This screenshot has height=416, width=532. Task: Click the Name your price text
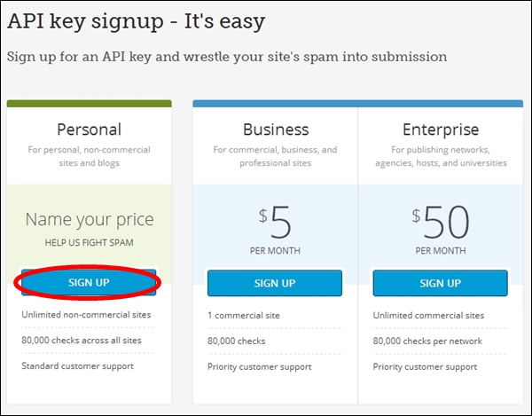(x=90, y=220)
